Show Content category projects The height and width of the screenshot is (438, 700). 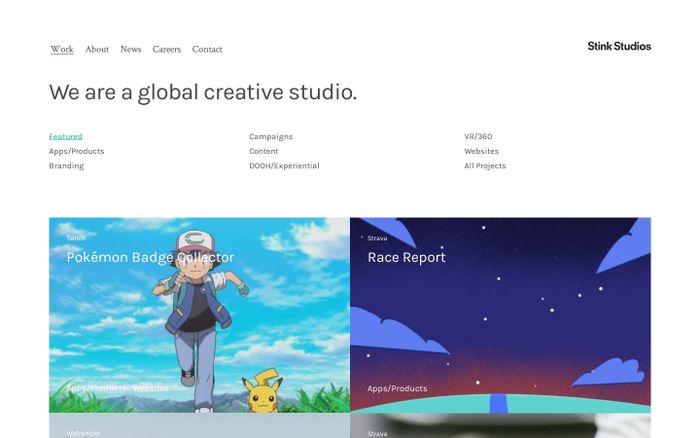263,151
